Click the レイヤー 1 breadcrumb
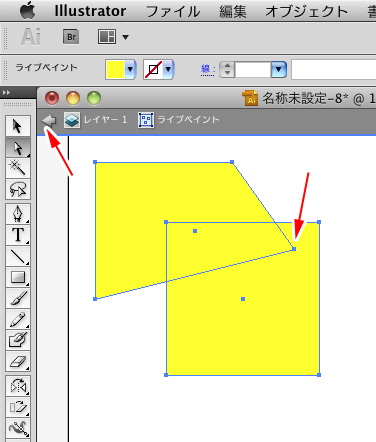The width and height of the screenshot is (376, 442). [x=96, y=120]
